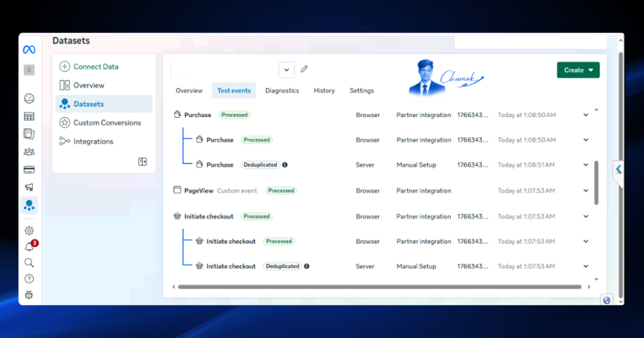This screenshot has width=644, height=338.
Task: Click the search magnifier in sidebar
Action: pos(29,262)
